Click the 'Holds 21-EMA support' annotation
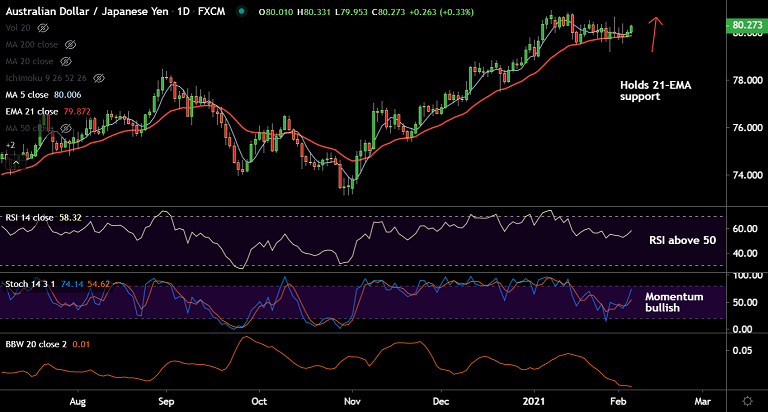This screenshot has width=768, height=412. coord(656,91)
